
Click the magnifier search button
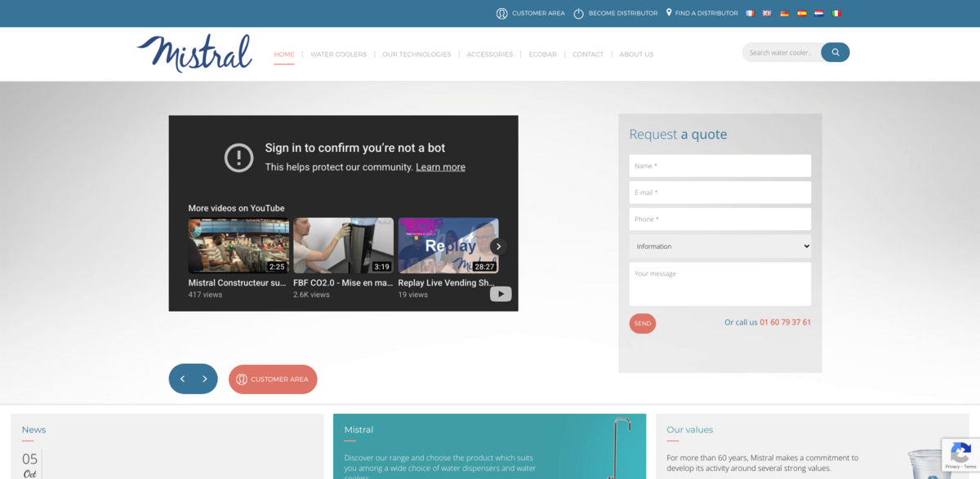[835, 52]
